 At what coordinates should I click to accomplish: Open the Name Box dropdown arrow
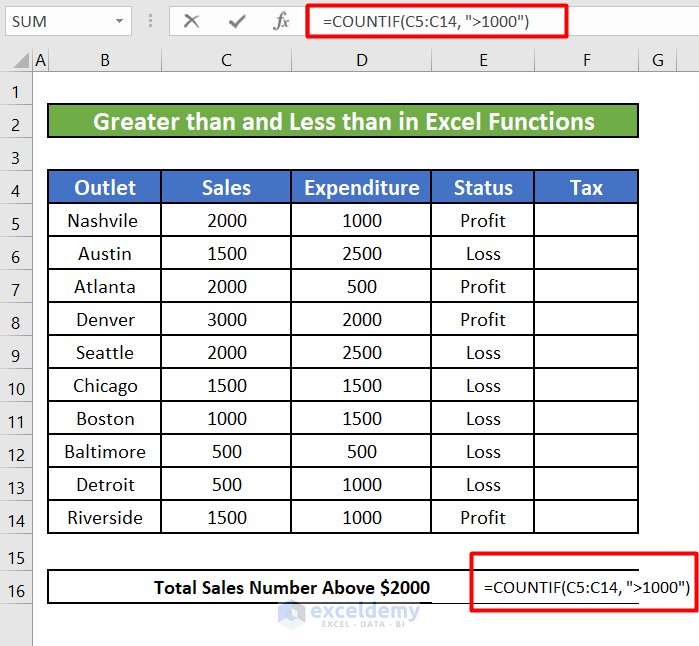coord(119,21)
